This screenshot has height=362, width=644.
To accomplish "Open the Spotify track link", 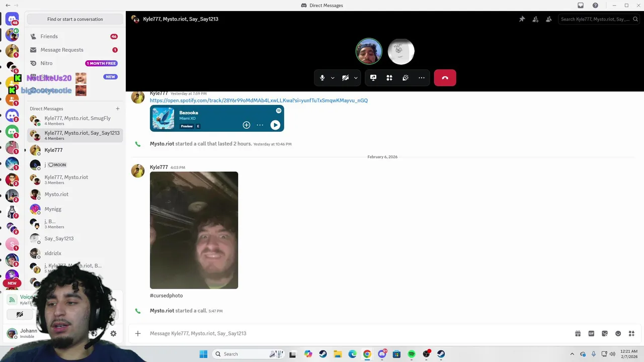I will [x=259, y=101].
